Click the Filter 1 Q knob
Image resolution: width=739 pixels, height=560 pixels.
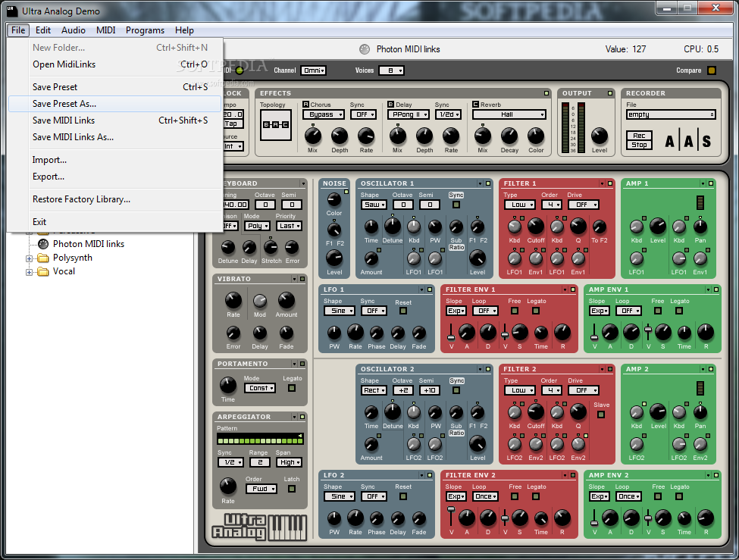pos(578,227)
